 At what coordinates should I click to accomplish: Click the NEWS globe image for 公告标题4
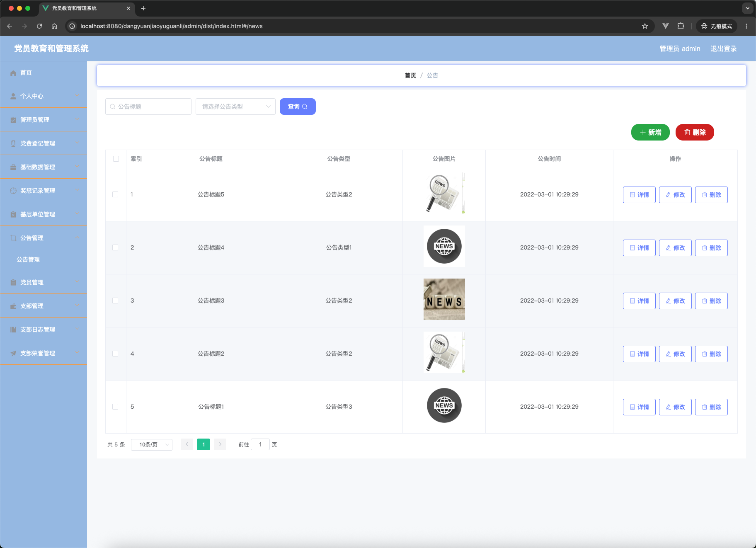click(x=444, y=246)
